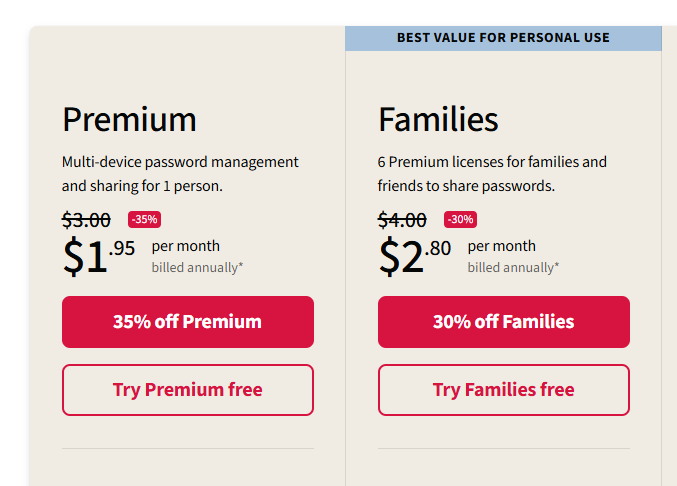Select Try Premium free button
677x486 pixels.
tap(188, 390)
